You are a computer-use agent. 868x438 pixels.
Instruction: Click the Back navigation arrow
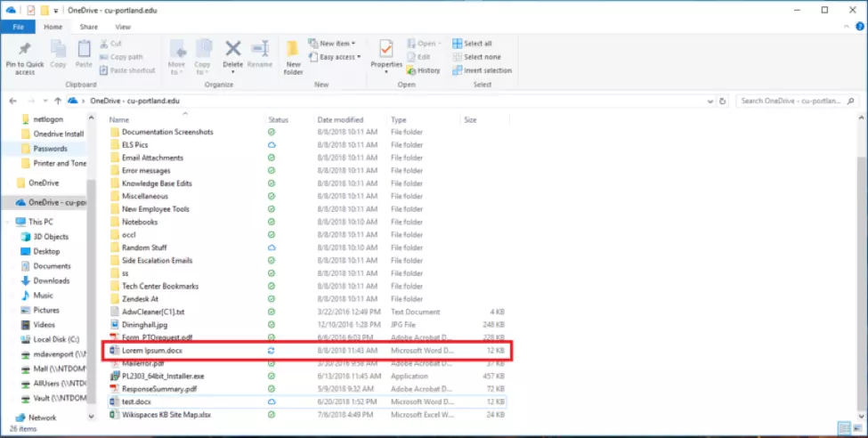pyautogui.click(x=13, y=101)
